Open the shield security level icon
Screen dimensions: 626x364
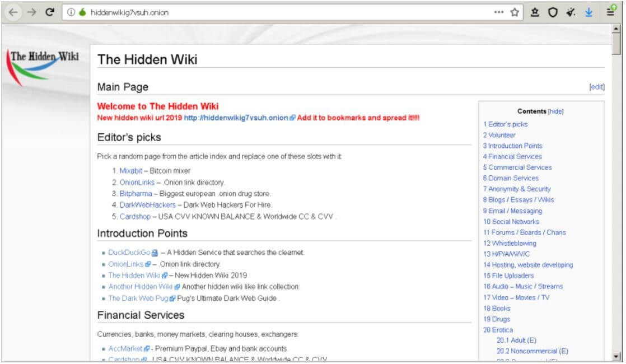click(x=553, y=12)
